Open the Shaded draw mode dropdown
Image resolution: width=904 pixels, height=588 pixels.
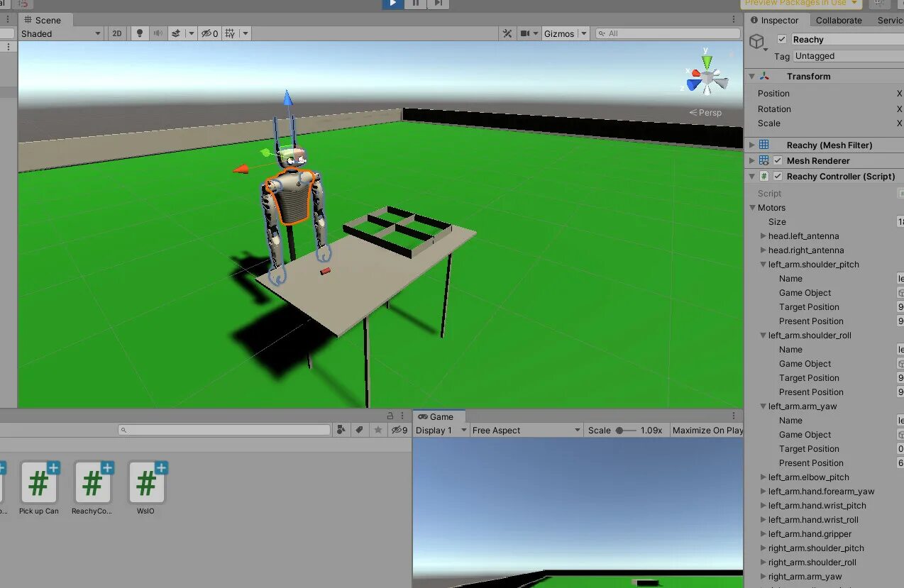point(61,33)
